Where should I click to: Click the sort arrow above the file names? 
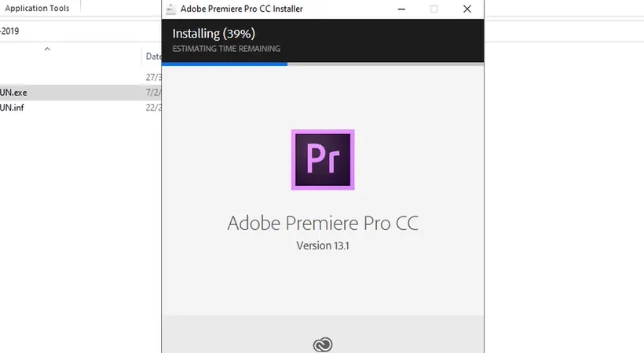click(47, 49)
